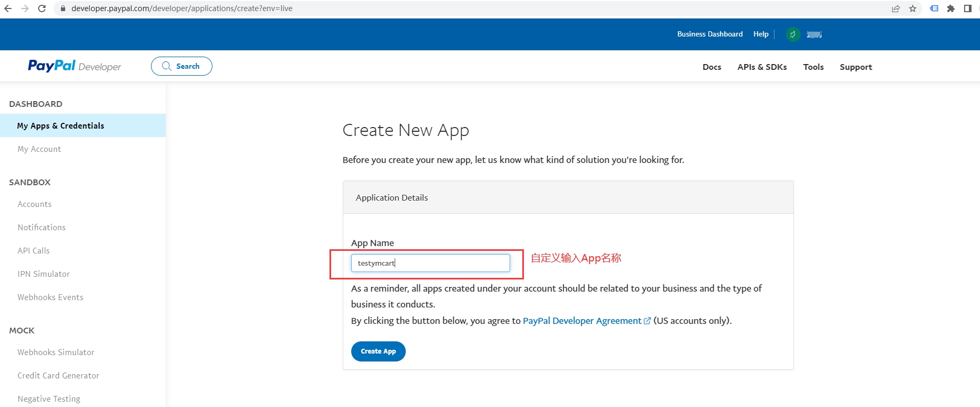Viewport: 980px width, 407px height.
Task: Open the PayPal Developer Agreement link
Action: tap(582, 321)
